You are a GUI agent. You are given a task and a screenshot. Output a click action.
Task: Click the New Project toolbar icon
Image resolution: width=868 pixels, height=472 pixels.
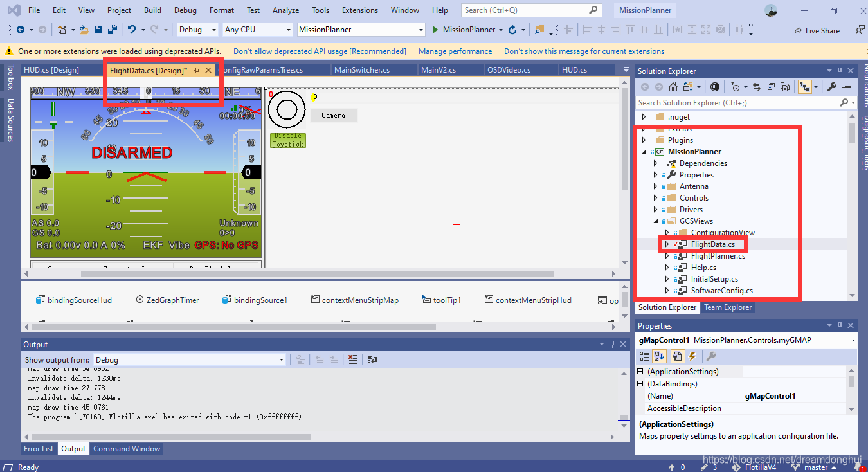pos(62,30)
